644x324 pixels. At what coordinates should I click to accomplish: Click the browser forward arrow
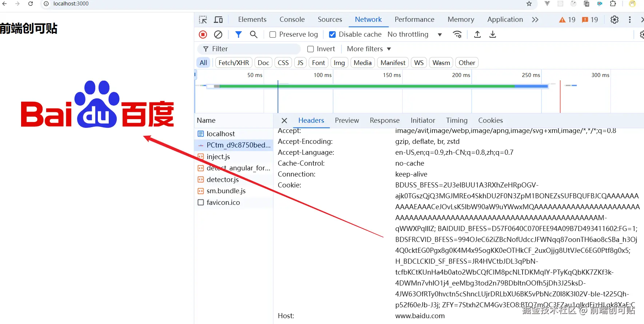17,4
